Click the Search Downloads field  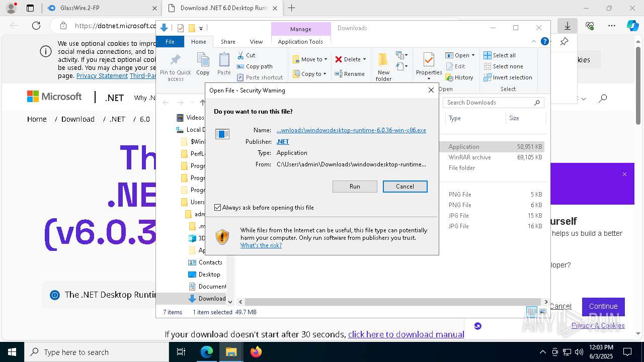coord(494,103)
